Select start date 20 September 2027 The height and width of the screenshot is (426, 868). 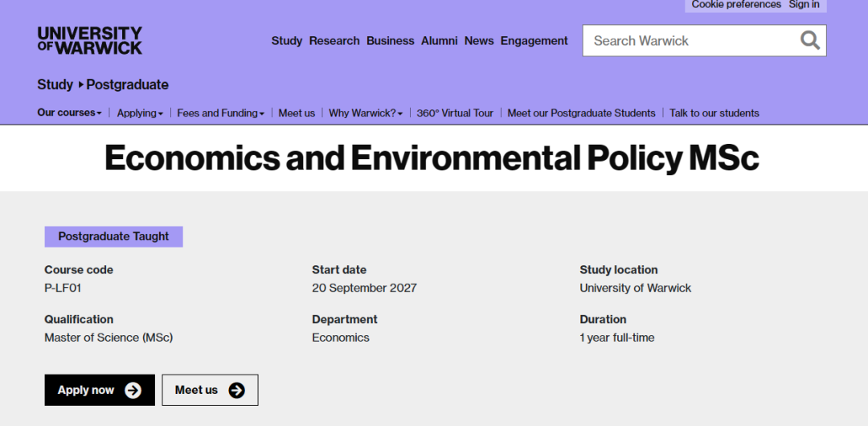[x=364, y=288]
